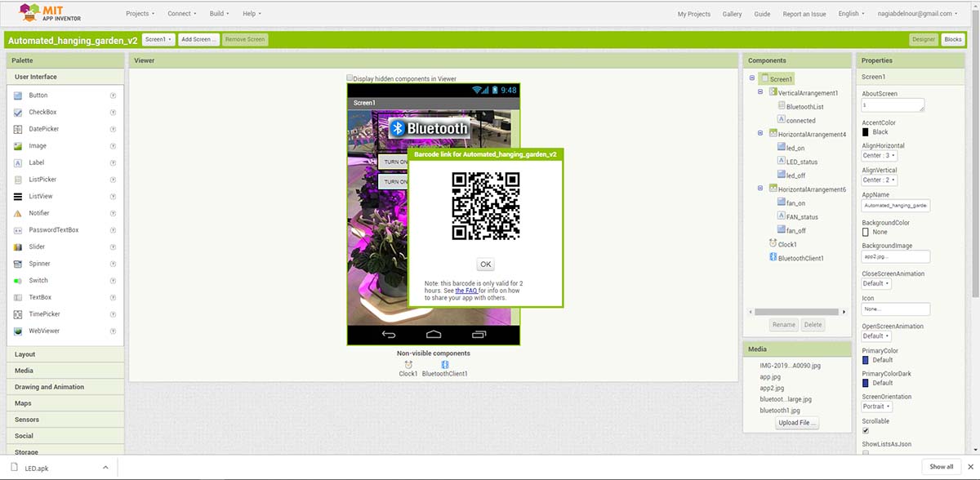Select app2.jpg in Media list
This screenshot has height=480, width=980.
772,388
